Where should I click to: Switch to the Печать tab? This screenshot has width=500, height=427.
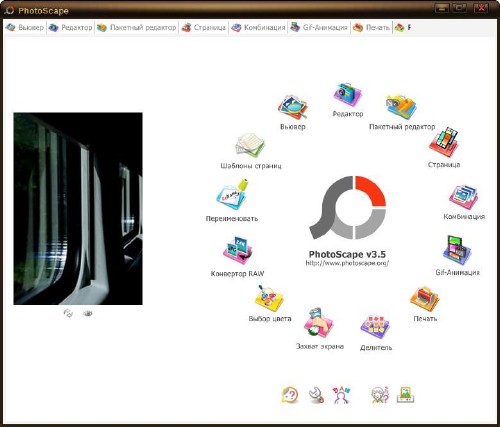(x=372, y=28)
